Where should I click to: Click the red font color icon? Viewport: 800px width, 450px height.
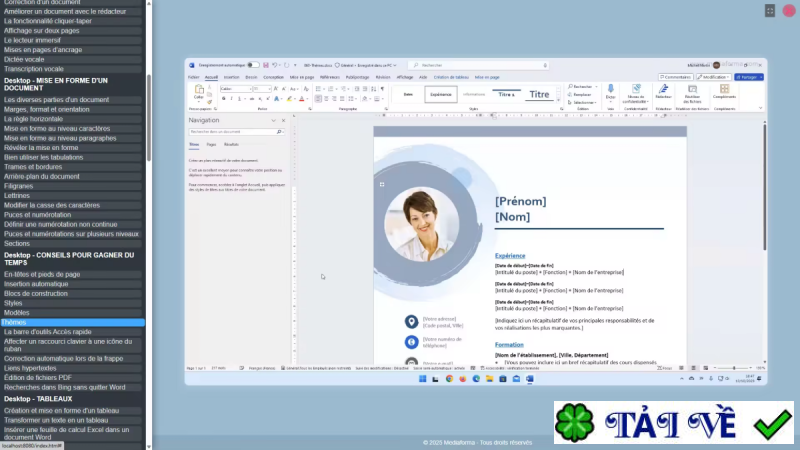[302, 99]
